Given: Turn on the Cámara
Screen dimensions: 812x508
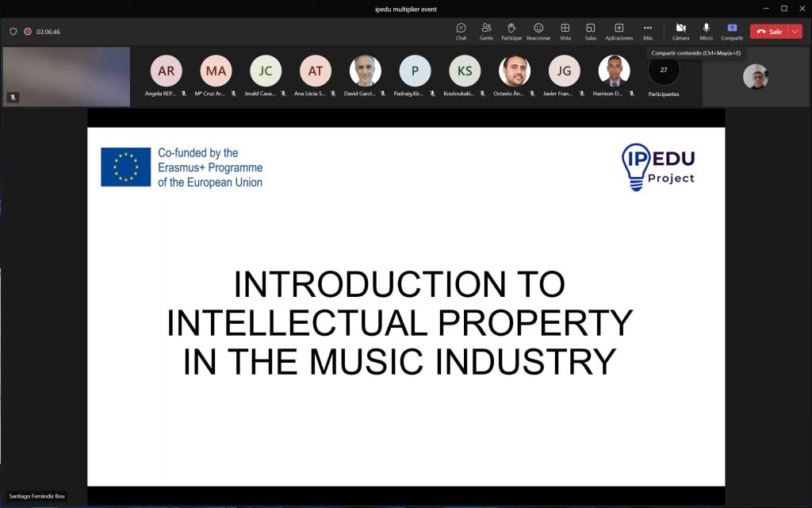Looking at the screenshot, I should tap(680, 31).
